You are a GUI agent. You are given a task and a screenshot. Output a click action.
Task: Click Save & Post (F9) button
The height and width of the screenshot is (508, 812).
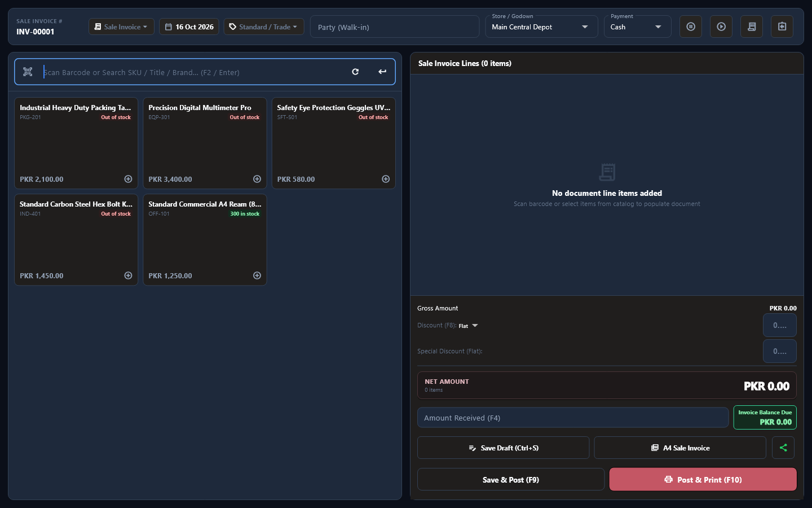pos(511,479)
